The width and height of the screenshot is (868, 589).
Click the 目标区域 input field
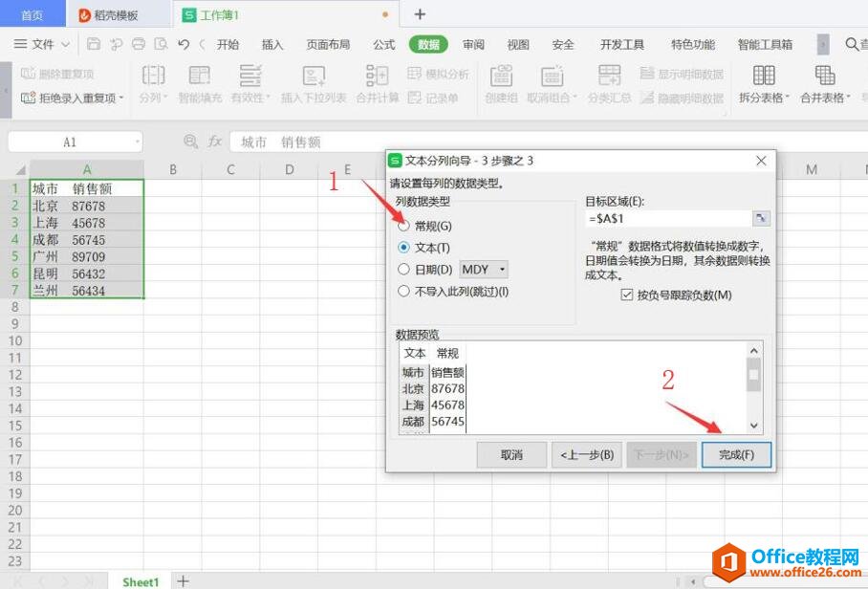[x=669, y=218]
